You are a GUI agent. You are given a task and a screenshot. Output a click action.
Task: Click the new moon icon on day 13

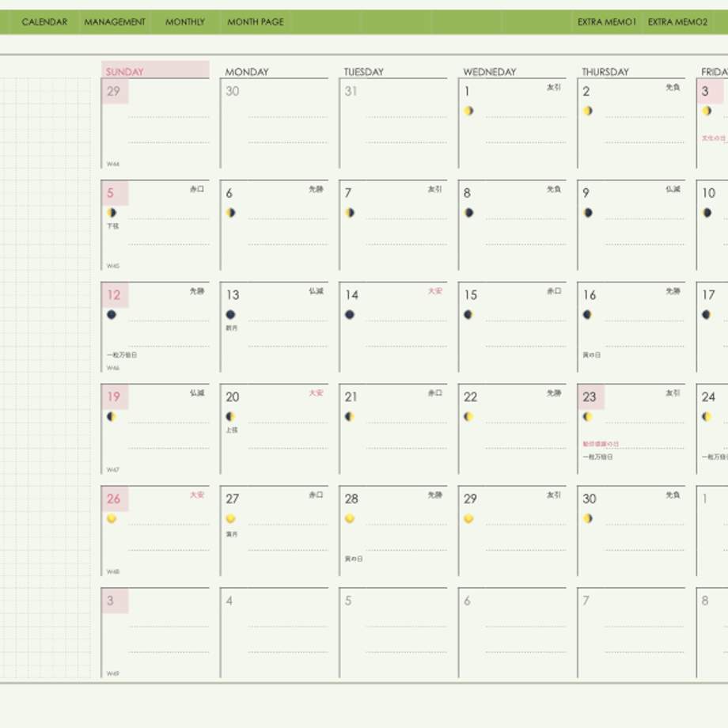(x=231, y=314)
